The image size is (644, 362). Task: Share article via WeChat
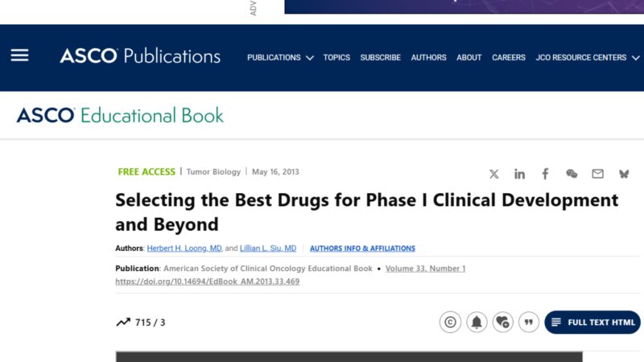pos(572,174)
